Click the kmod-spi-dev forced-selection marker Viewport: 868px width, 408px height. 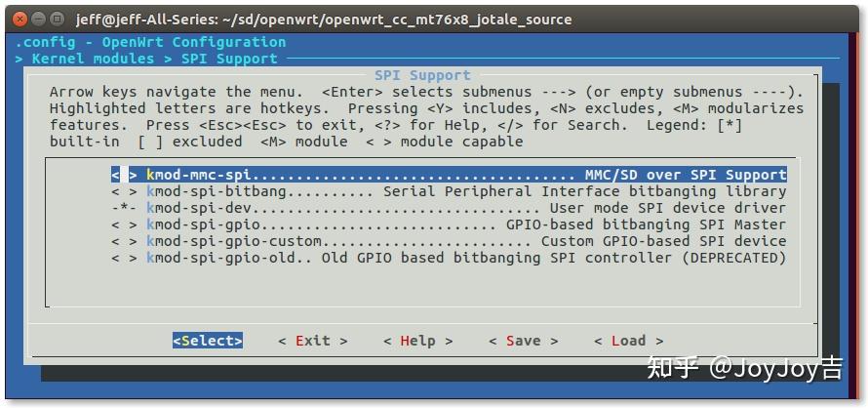pos(125,209)
